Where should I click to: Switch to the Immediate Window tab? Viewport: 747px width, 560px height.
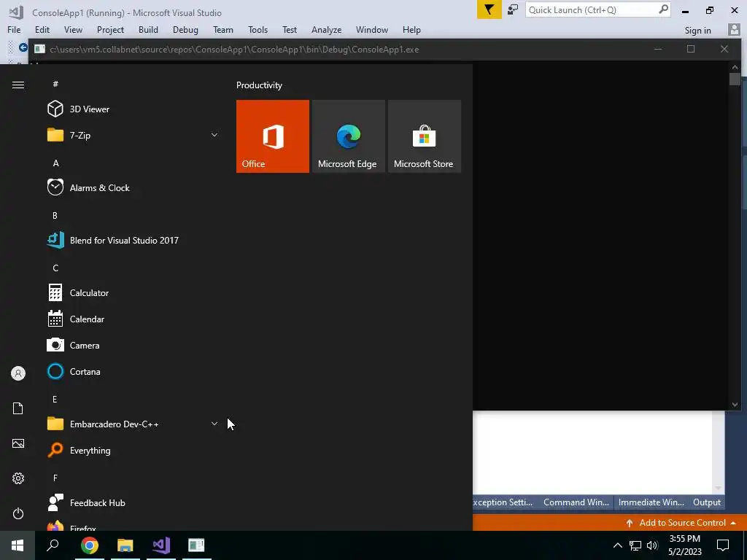tap(651, 502)
